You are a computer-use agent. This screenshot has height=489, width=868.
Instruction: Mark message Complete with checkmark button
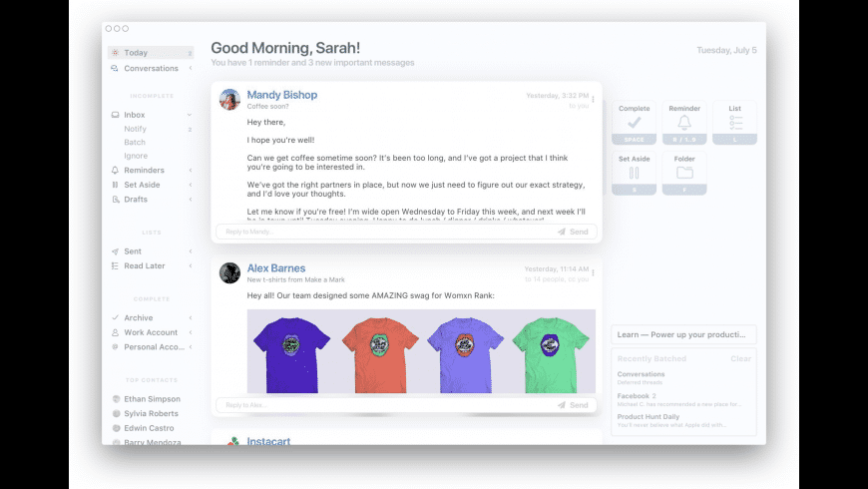(634, 123)
